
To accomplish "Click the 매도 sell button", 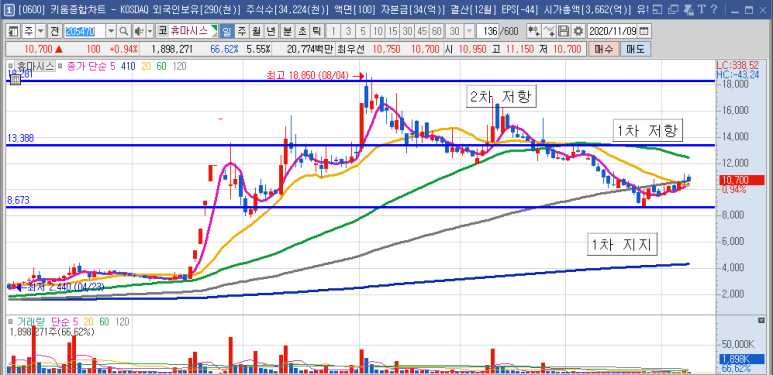I will pos(635,50).
